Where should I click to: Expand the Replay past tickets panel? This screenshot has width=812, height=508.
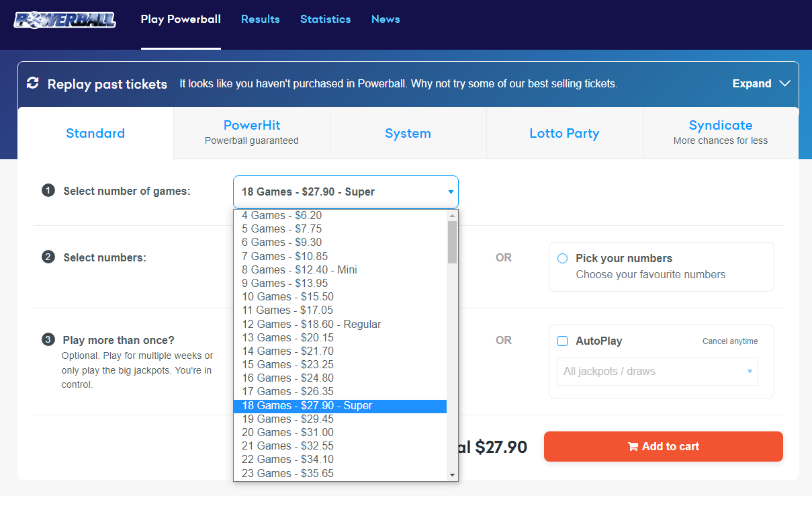(762, 83)
